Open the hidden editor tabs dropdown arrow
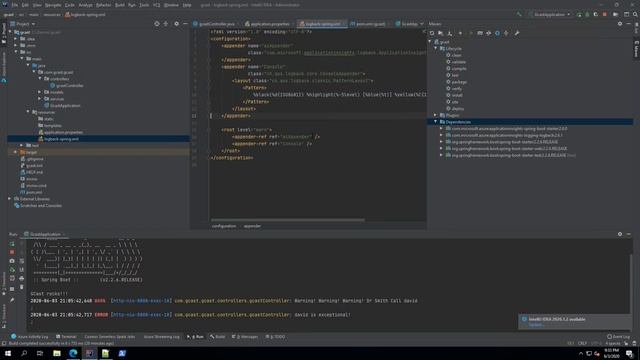Viewport: 640px width, 360px height. 422,24
